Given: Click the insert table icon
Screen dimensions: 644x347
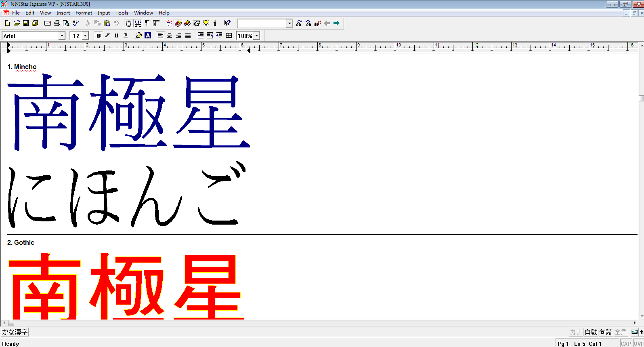Looking at the screenshot, I should click(x=229, y=36).
